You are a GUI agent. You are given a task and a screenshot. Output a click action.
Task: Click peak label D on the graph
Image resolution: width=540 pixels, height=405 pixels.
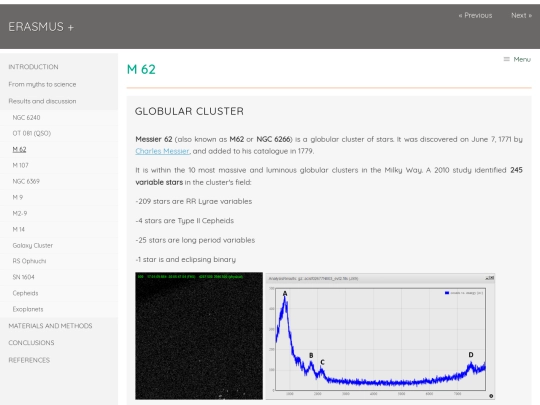471,355
